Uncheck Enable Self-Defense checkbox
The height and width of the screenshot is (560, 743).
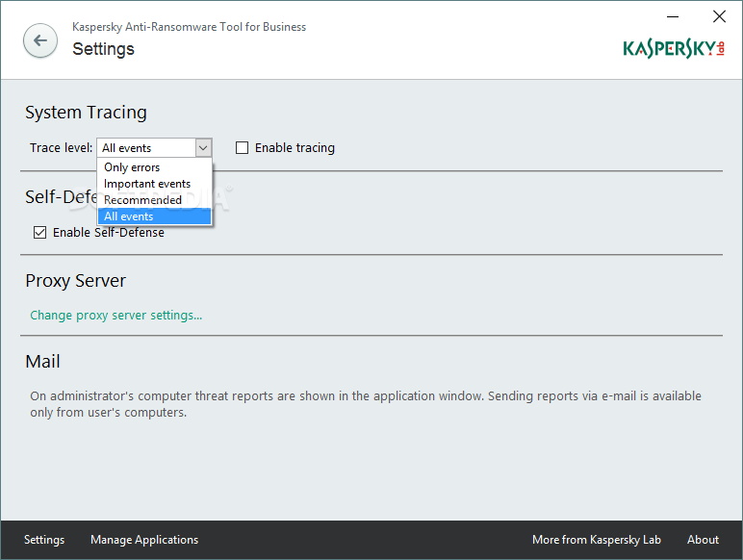click(39, 233)
